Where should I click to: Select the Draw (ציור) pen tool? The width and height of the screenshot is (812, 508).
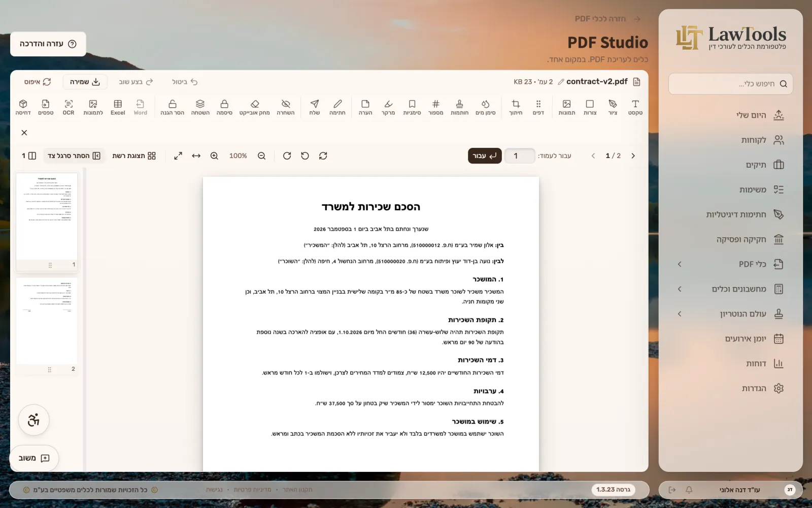click(x=613, y=107)
